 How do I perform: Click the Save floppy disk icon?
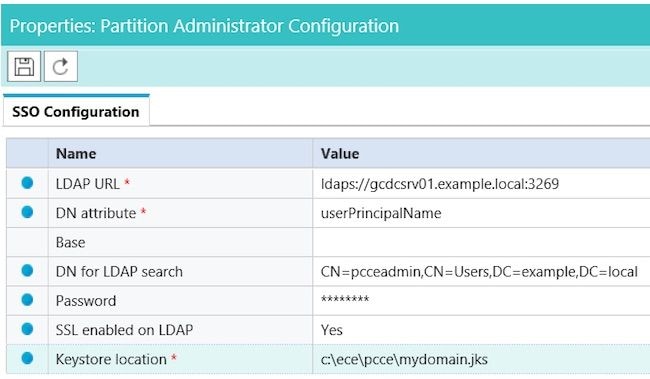pyautogui.click(x=24, y=66)
